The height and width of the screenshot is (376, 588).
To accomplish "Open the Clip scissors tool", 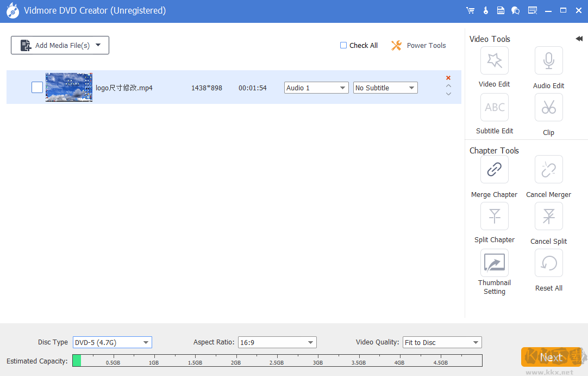I will (x=549, y=107).
